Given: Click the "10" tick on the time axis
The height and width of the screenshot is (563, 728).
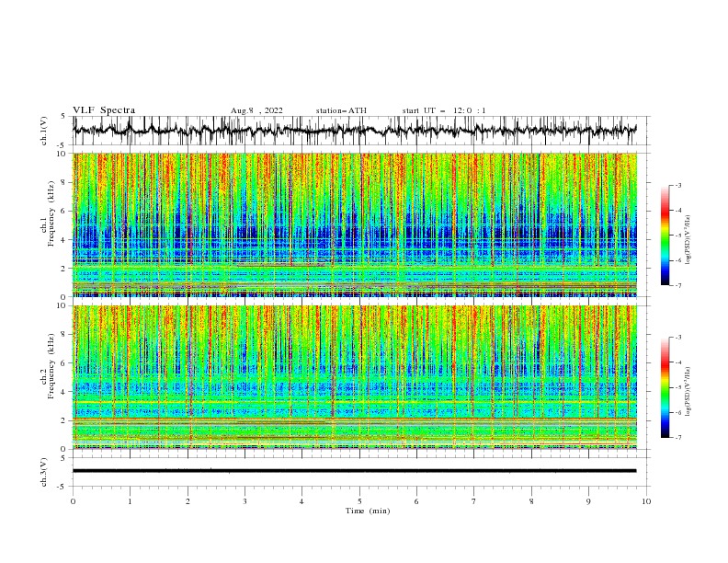Looking at the screenshot, I should point(646,501).
